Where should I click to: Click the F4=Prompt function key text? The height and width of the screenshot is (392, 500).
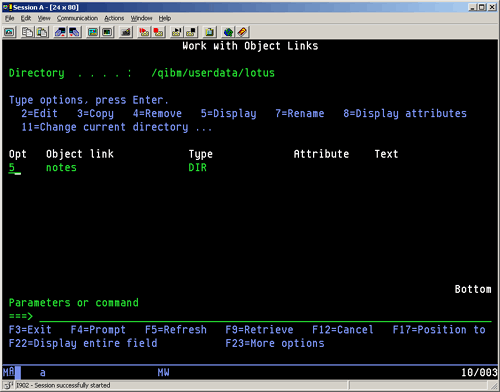(x=98, y=330)
